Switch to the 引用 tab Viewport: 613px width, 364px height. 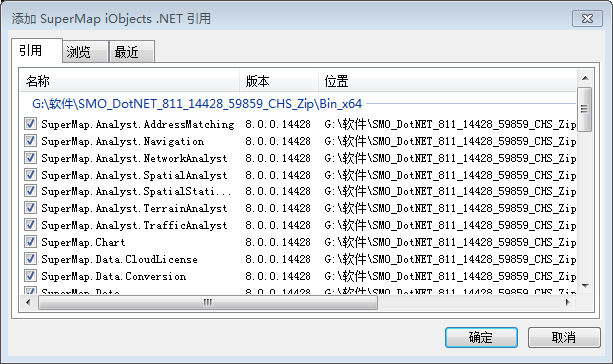click(x=37, y=51)
